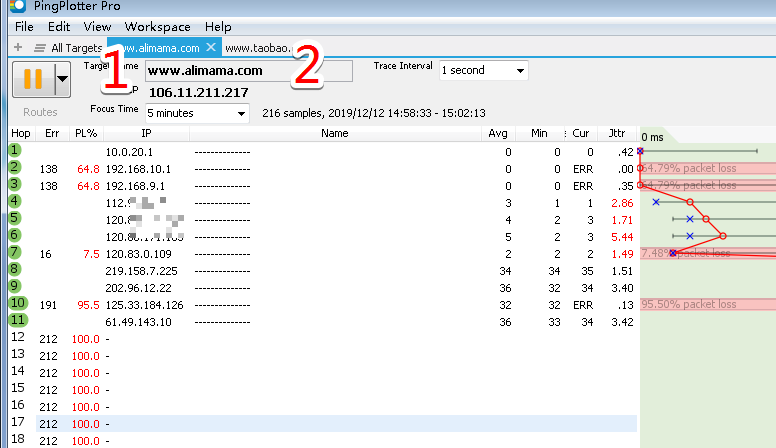Click the Err column header
The image size is (776, 448).
51,133
